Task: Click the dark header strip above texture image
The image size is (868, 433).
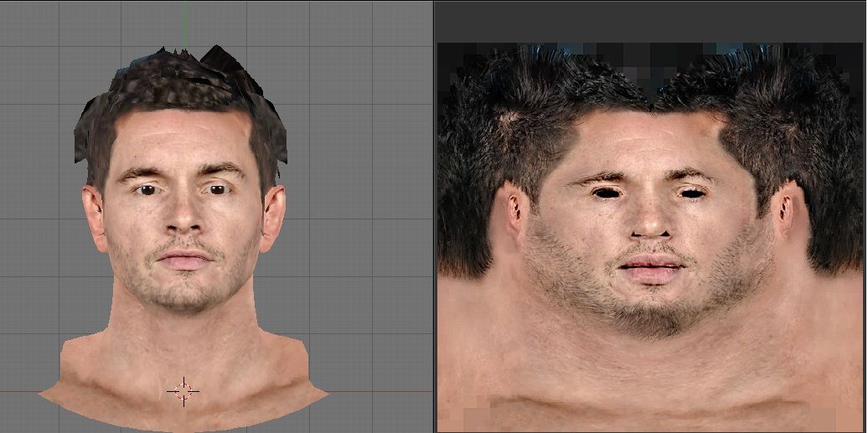Action: point(649,21)
